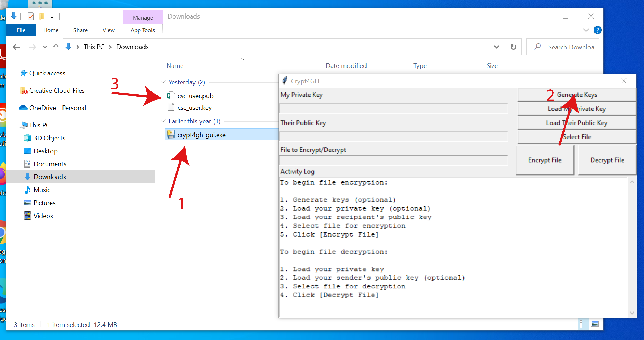Click the New folder quick access icon

(42, 16)
